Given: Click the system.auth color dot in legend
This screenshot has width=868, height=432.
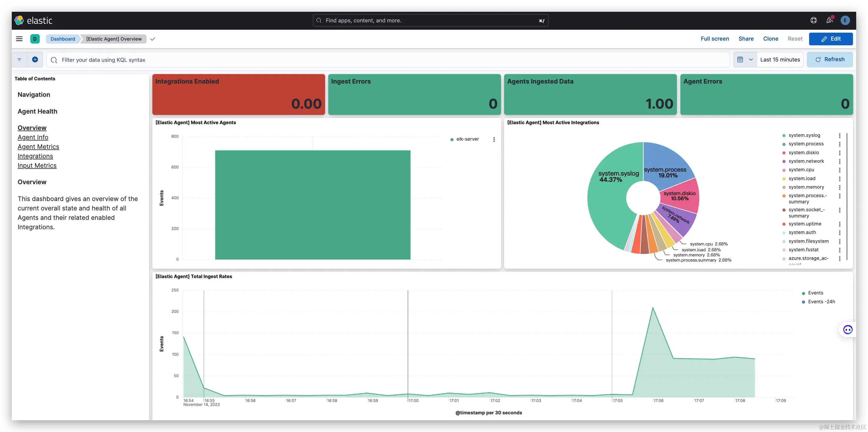Looking at the screenshot, I should pyautogui.click(x=784, y=233).
